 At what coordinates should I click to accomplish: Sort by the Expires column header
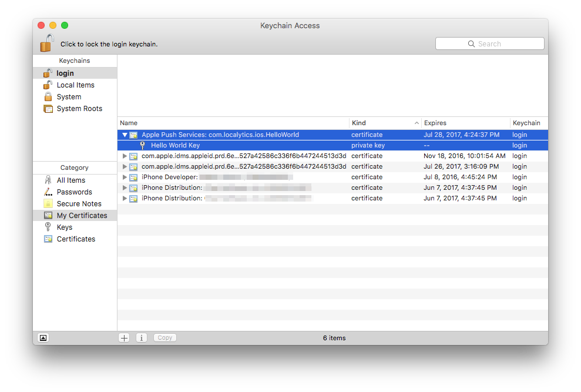point(435,123)
